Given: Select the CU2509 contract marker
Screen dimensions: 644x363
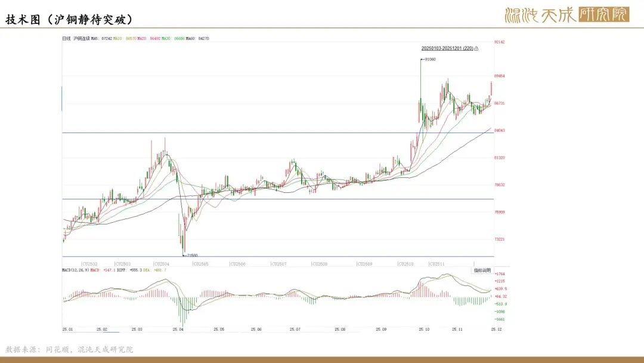Looking at the screenshot, I should 364,264.
